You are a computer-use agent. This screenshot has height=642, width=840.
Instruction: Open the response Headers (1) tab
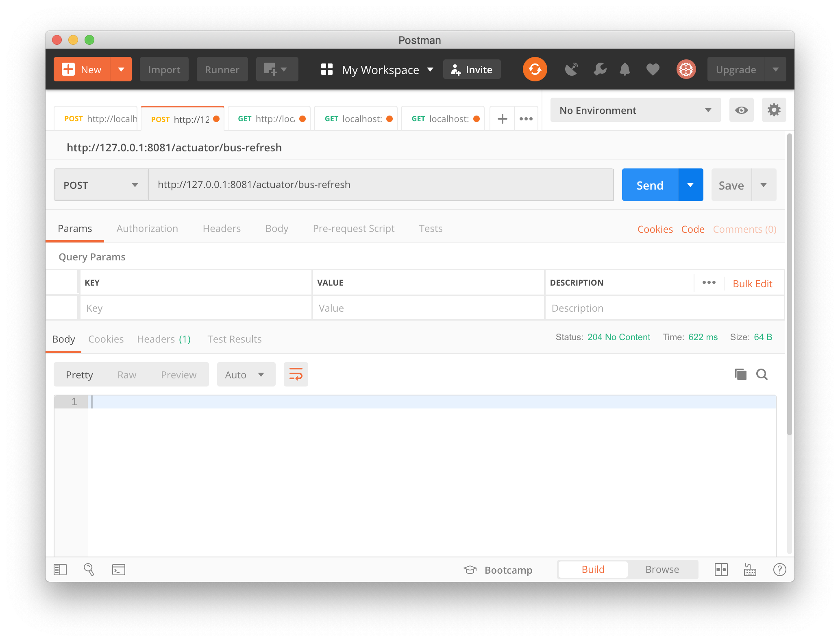tap(163, 339)
